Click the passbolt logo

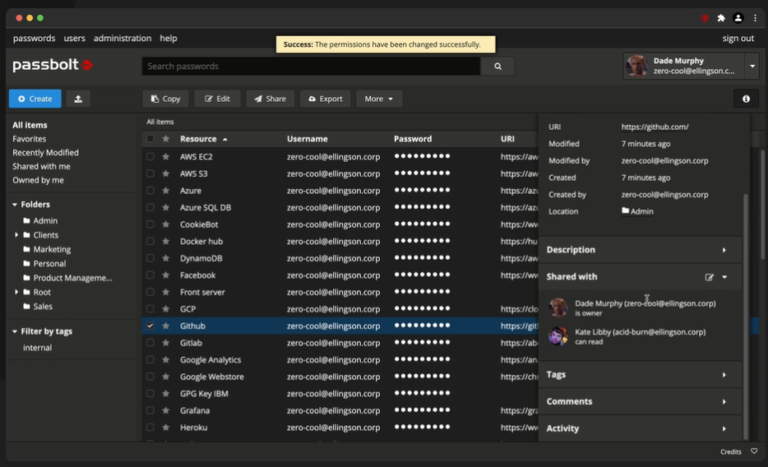click(52, 65)
